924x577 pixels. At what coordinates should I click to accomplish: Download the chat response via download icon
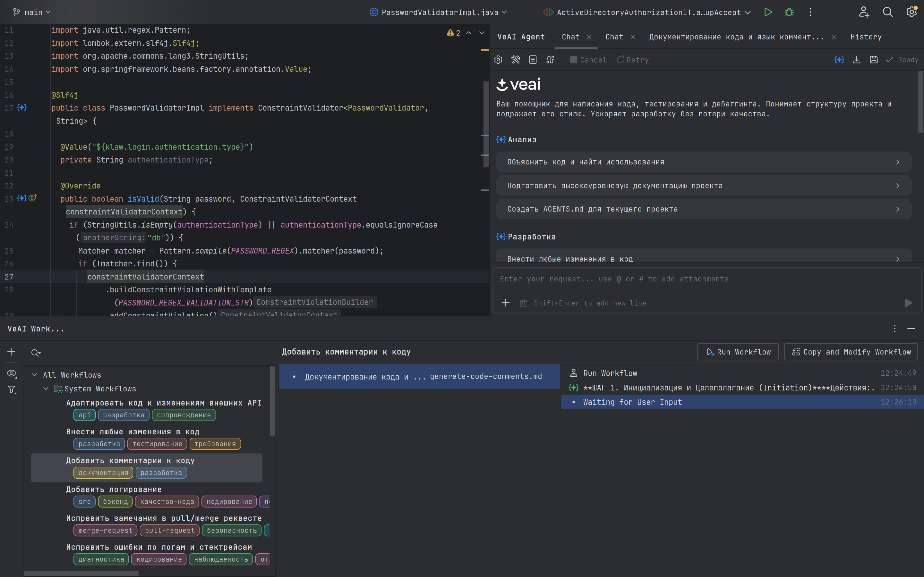coord(856,60)
